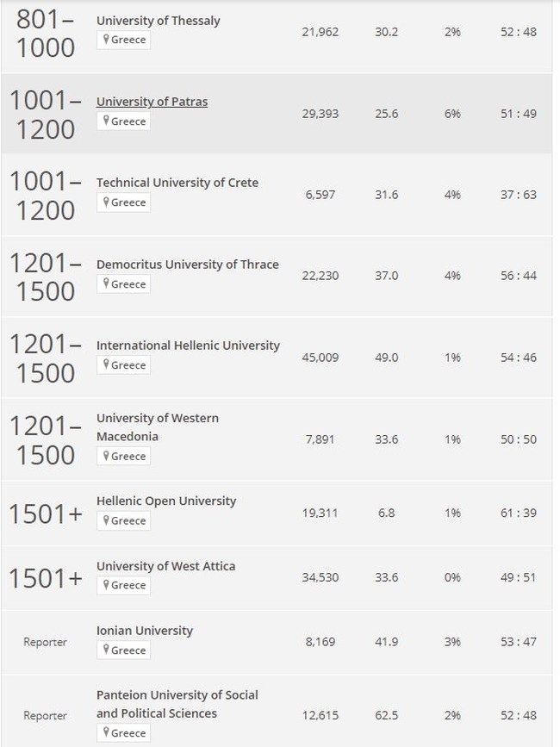Click Hellenic Open University name
Screen dimensions: 560x747
coord(166,501)
